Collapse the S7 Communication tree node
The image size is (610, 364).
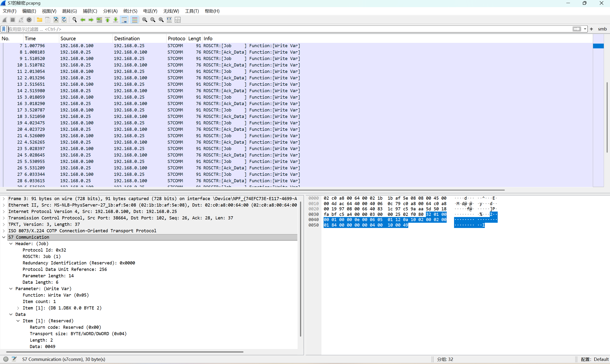pyautogui.click(x=4, y=237)
